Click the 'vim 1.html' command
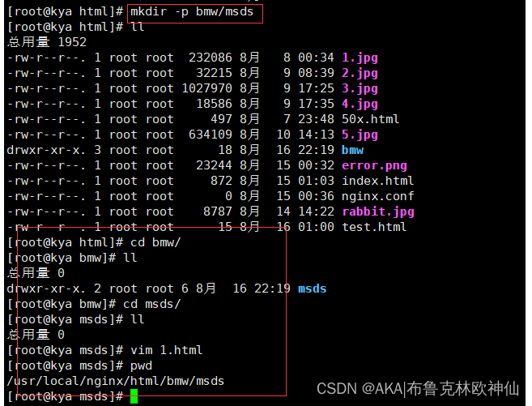Viewport: 532px width, 406px height. click(x=167, y=350)
